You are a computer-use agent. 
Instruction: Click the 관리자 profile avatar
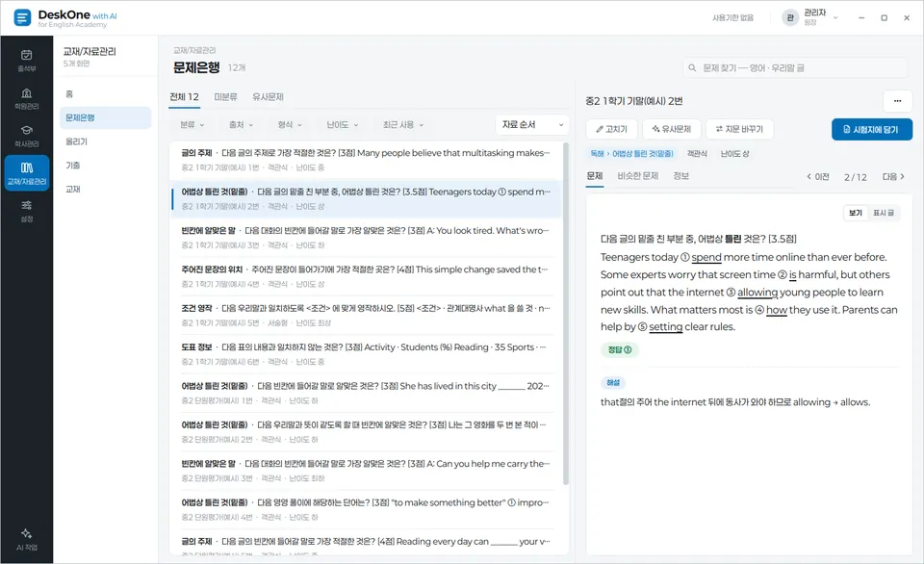click(790, 17)
